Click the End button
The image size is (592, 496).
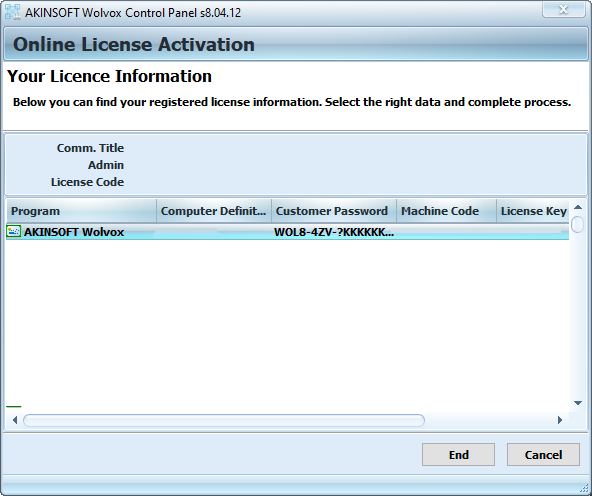tap(458, 454)
